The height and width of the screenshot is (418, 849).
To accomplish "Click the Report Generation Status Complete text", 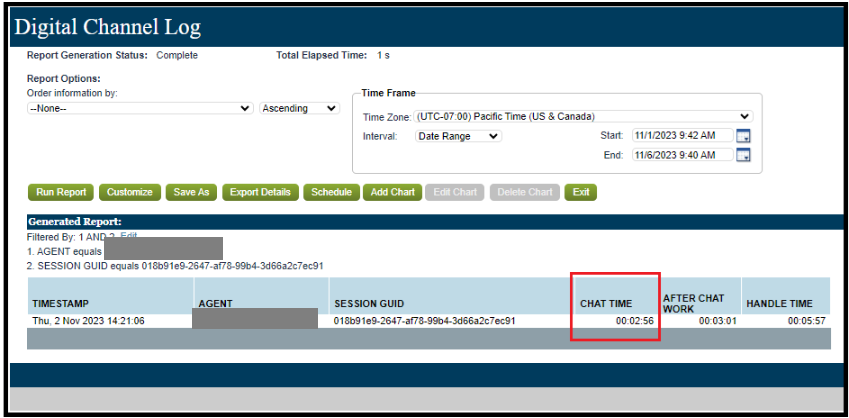I will (112, 55).
